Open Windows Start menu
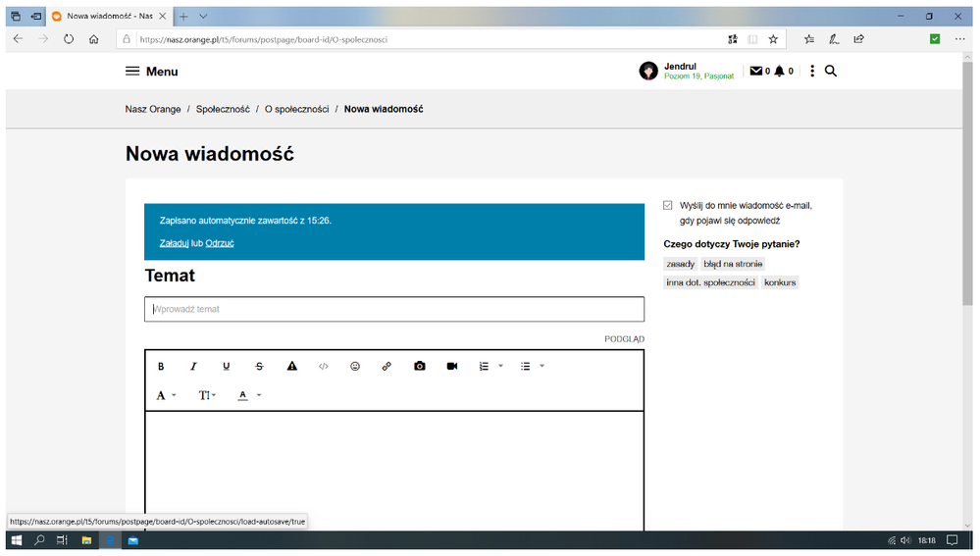Viewport: 980px width, 556px height. click(17, 540)
